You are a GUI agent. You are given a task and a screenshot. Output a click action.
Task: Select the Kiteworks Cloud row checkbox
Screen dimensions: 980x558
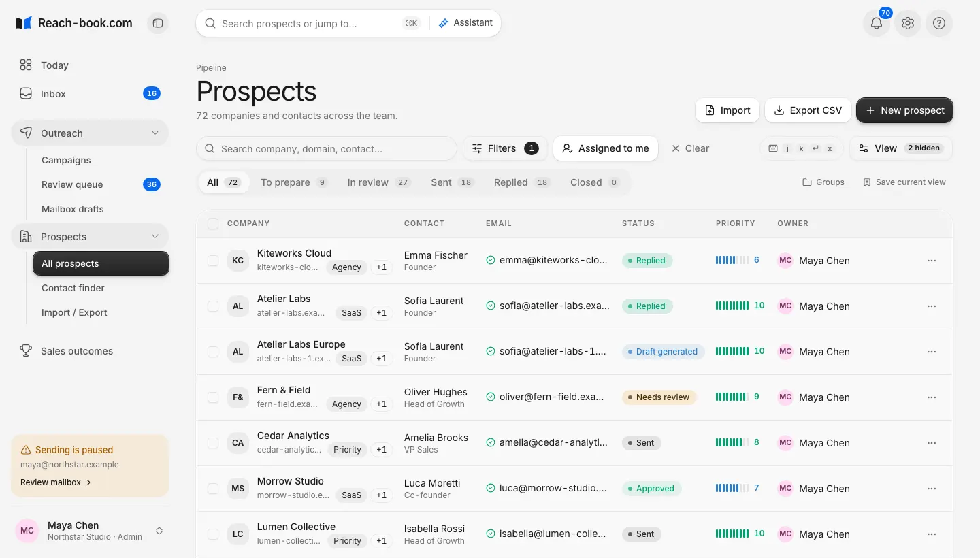(213, 261)
